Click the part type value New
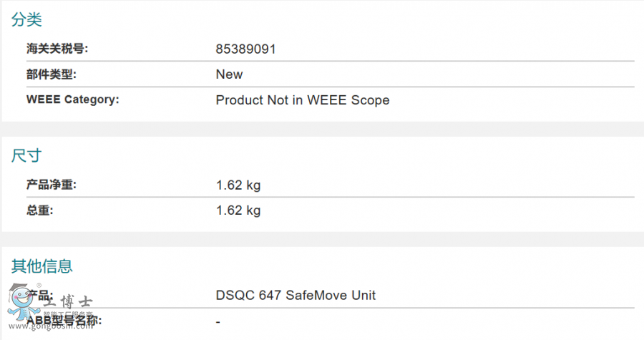Image resolution: width=644 pixels, height=340 pixels. point(229,74)
